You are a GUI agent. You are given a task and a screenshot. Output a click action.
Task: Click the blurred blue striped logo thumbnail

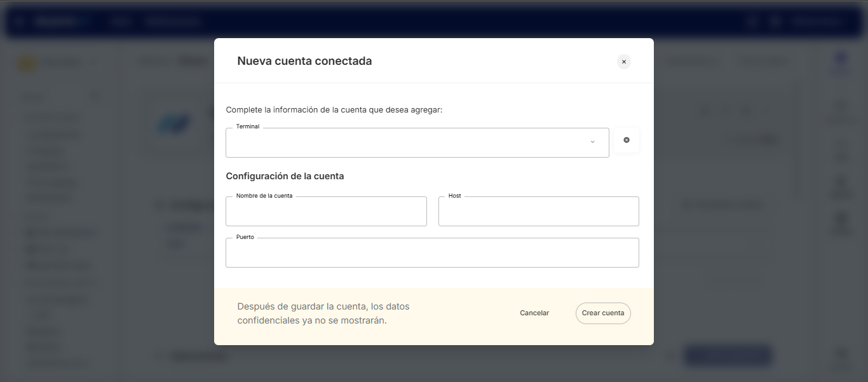[x=174, y=124]
